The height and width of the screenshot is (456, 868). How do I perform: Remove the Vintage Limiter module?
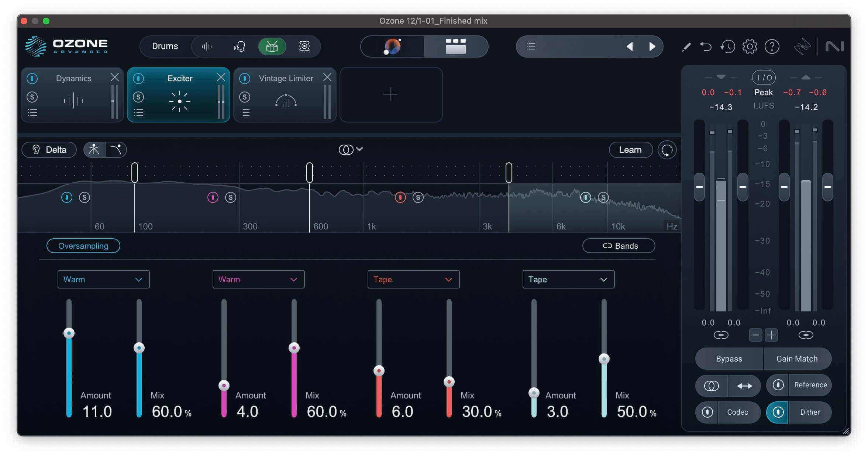(327, 77)
